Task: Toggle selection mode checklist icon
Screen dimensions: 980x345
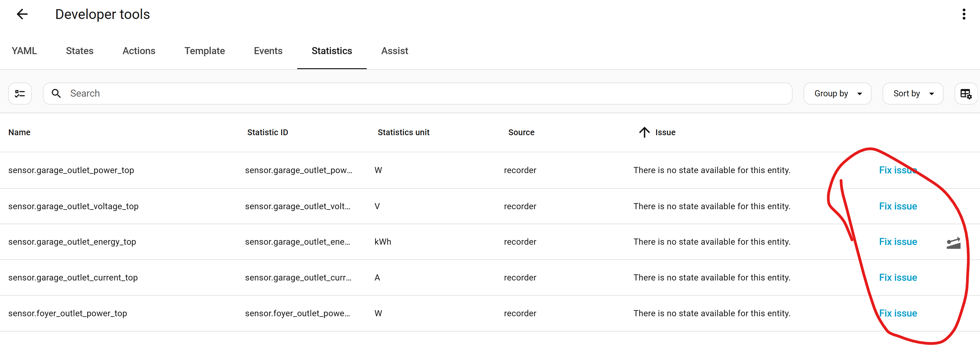Action: (20, 94)
